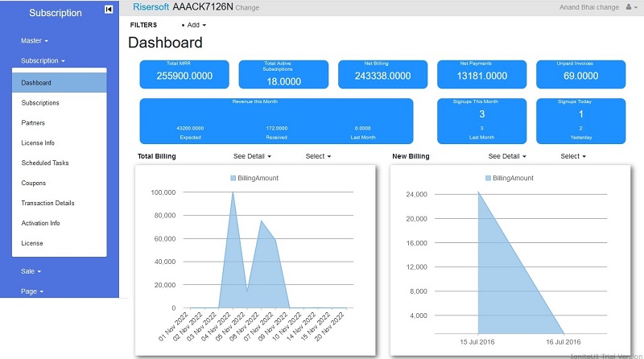
Task: Click the BillingAmount legend swatch in Total Billing
Action: click(x=233, y=178)
